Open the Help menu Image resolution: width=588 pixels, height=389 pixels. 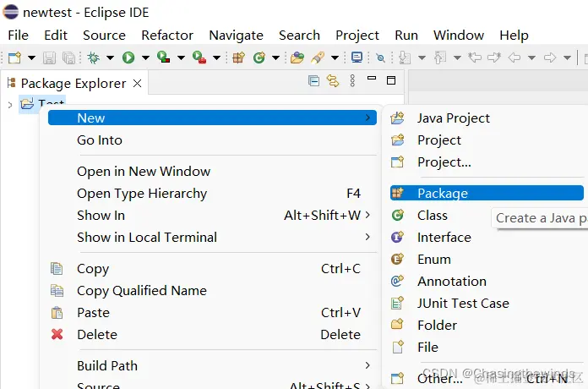pyautogui.click(x=514, y=36)
